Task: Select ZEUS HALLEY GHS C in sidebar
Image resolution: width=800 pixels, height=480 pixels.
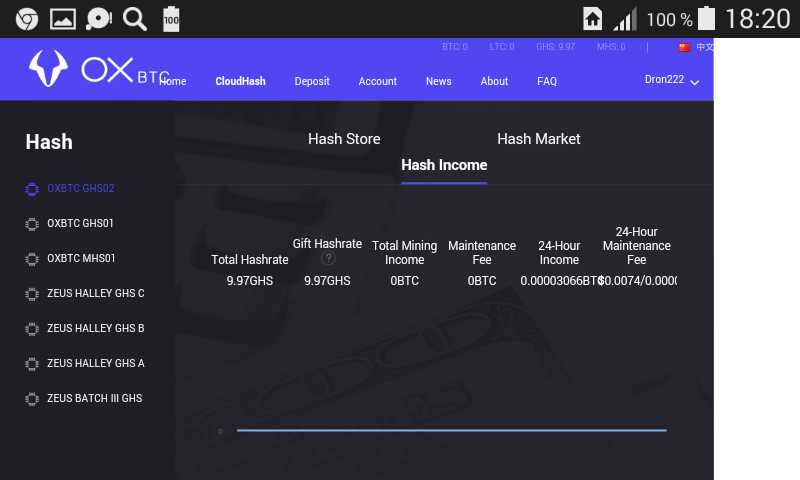Action: [x=95, y=293]
